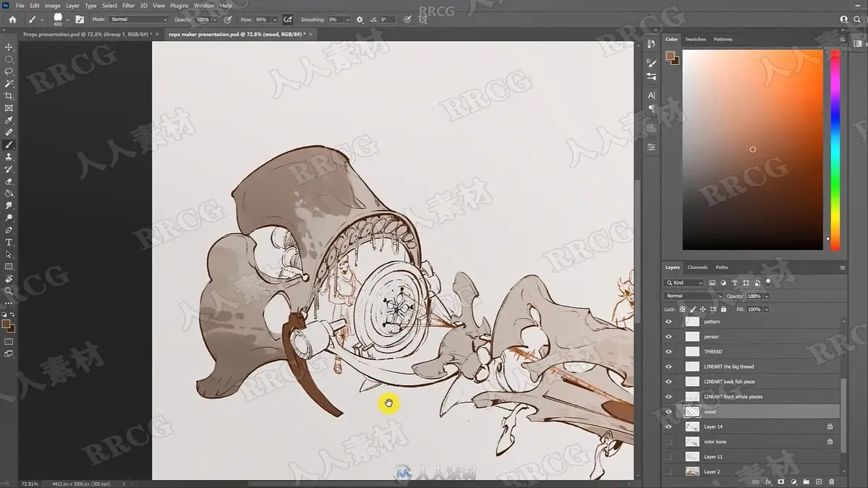Select the Magic Wand tool
Viewport: 868px width, 488px height.
(9, 84)
